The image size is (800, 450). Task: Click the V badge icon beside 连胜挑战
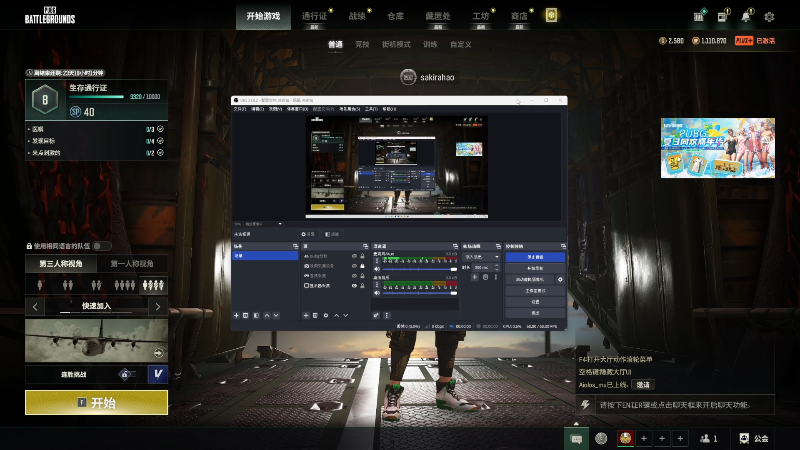pyautogui.click(x=158, y=374)
